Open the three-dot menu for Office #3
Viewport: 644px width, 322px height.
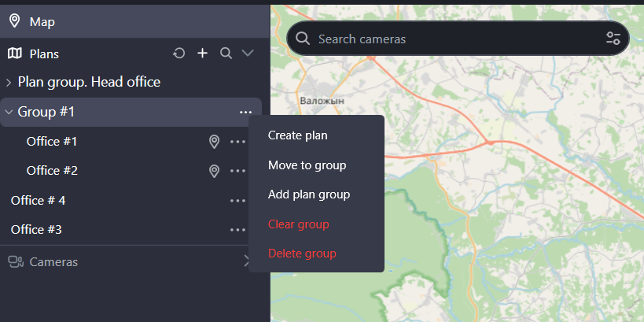tap(237, 230)
